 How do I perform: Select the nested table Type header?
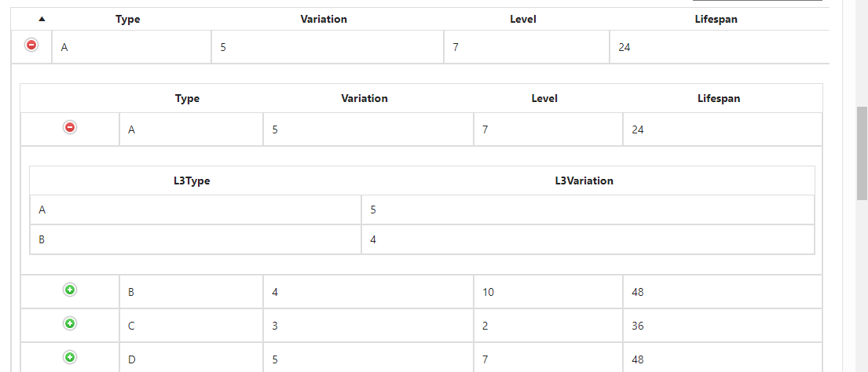187,98
